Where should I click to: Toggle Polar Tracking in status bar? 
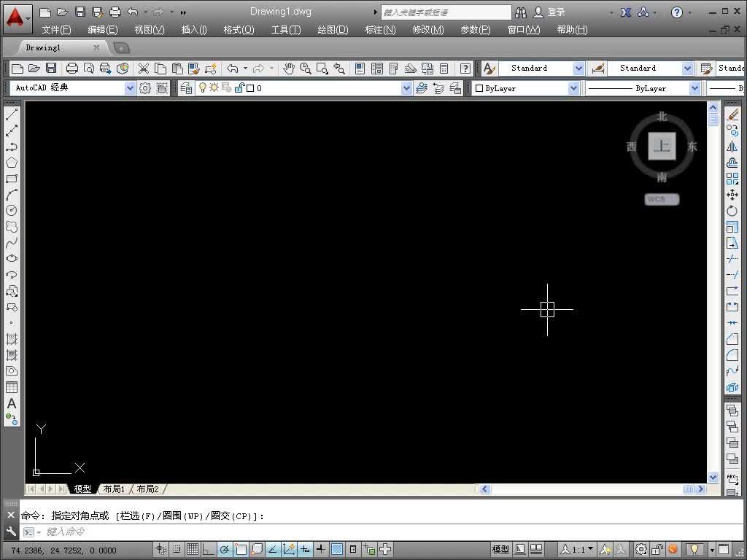tap(225, 550)
